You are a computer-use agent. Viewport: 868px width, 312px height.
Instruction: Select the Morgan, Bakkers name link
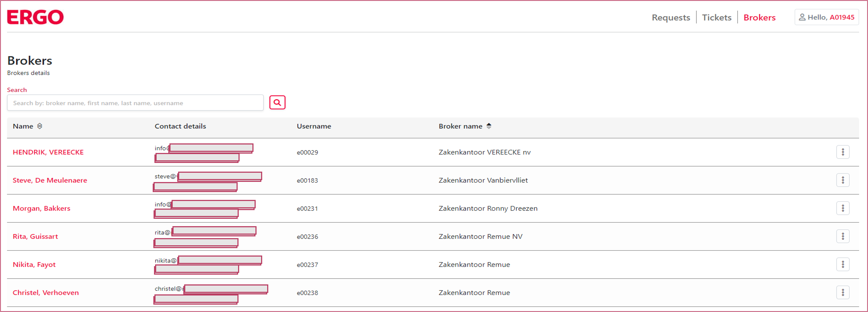pyautogui.click(x=41, y=208)
